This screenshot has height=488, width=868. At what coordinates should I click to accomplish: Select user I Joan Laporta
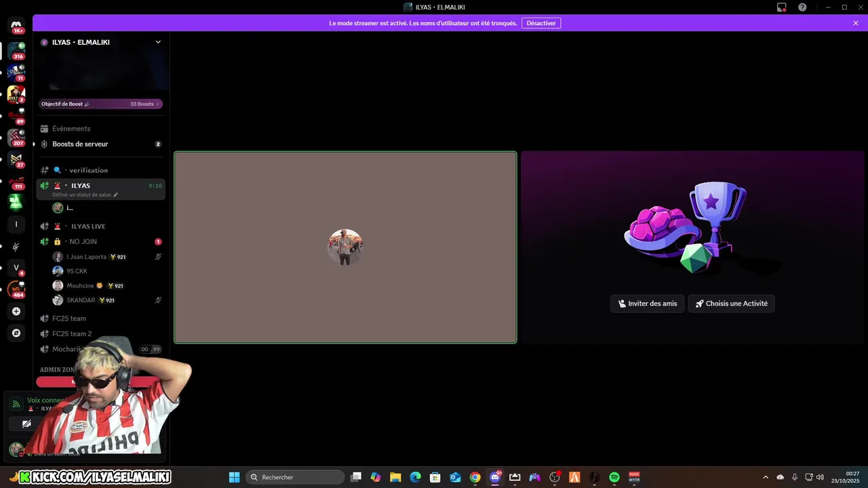(x=86, y=257)
